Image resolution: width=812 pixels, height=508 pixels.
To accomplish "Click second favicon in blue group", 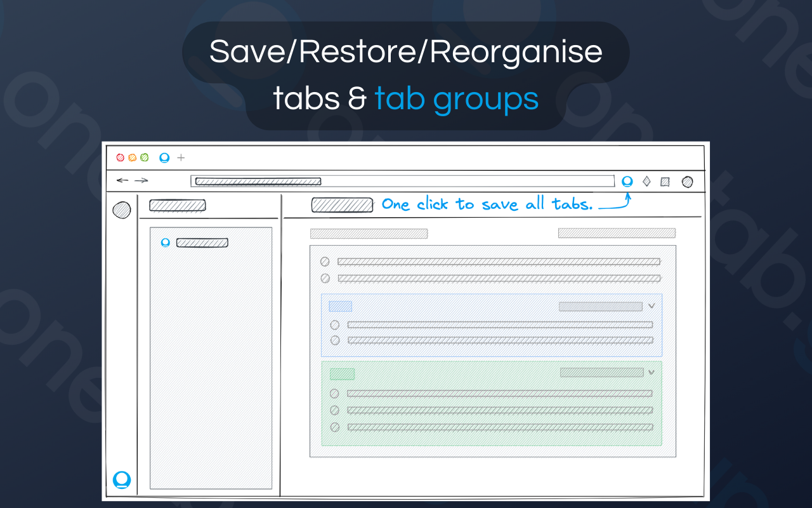I will 335,340.
